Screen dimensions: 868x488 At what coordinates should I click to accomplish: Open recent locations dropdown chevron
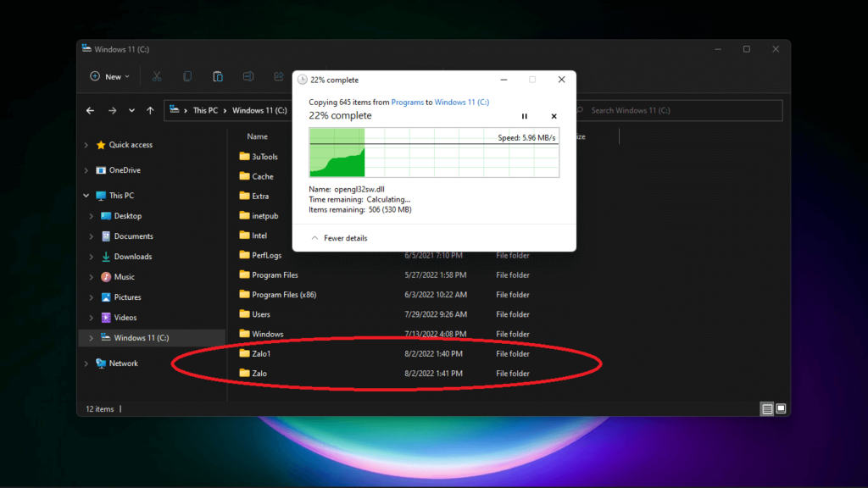131,110
